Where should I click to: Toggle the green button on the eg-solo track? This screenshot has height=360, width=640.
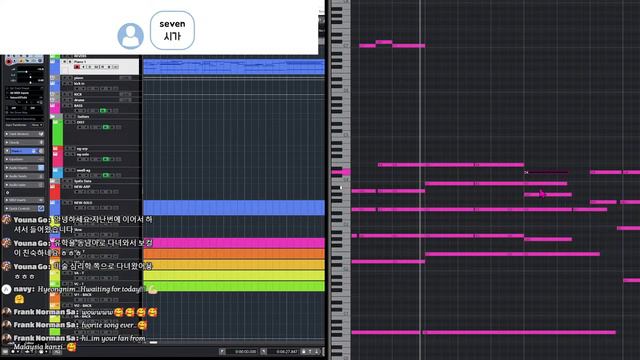tap(106, 159)
